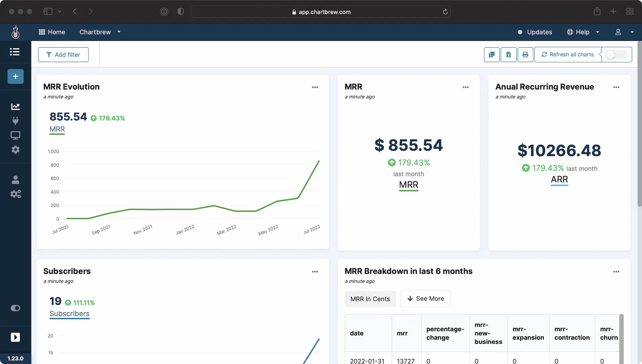
Task: Expand Safari sidebar dropdown chevron
Action: click(x=60, y=11)
